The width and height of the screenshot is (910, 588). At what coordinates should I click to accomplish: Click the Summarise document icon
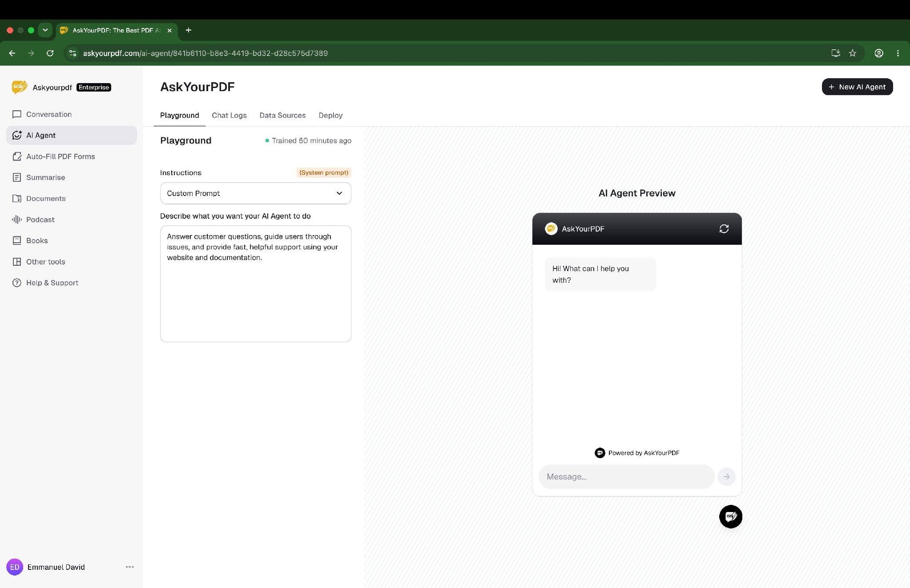17,177
